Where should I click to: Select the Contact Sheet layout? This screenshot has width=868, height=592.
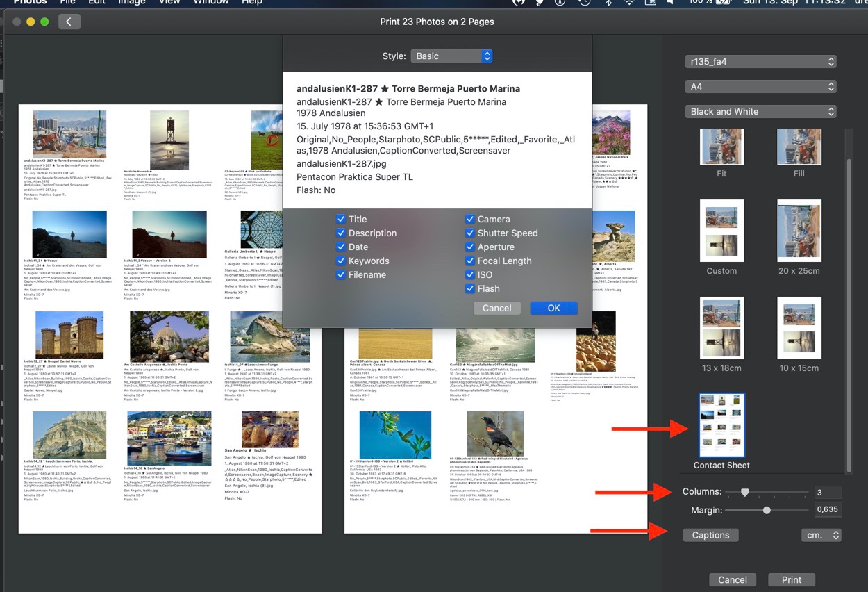click(721, 425)
